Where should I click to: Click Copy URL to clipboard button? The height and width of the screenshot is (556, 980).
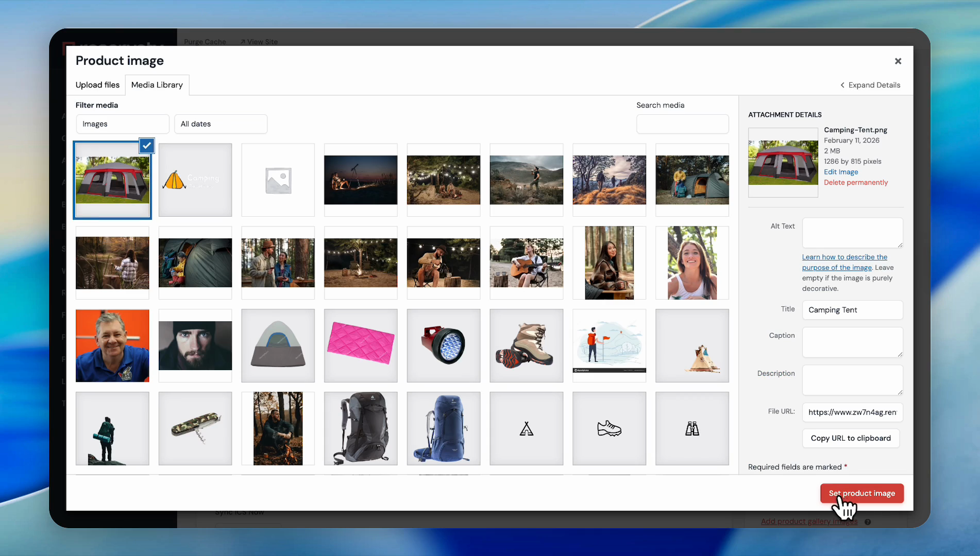851,438
